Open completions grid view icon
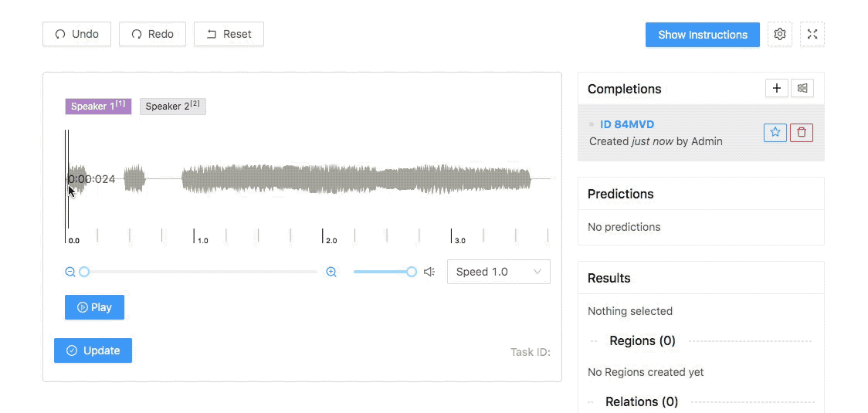 pyautogui.click(x=802, y=88)
